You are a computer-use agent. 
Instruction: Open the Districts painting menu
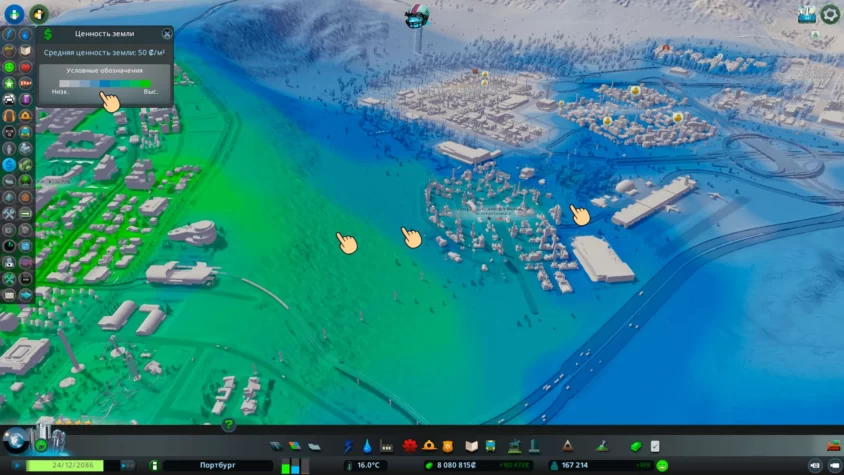tap(314, 446)
